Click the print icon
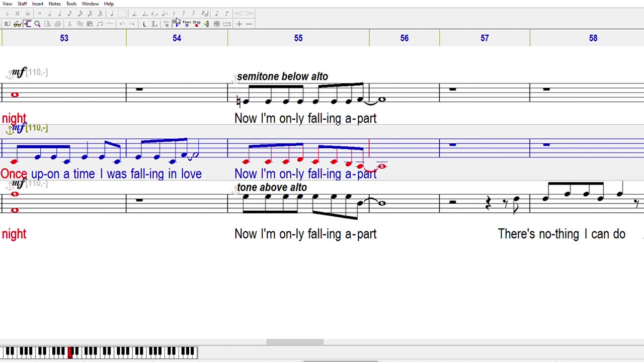 tap(57, 24)
